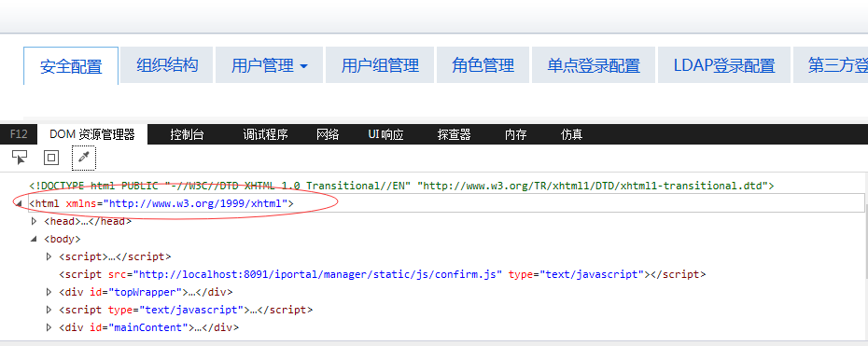Switch to the 仿真 emulation tab
Screen dimensions: 868x346
[571, 134]
